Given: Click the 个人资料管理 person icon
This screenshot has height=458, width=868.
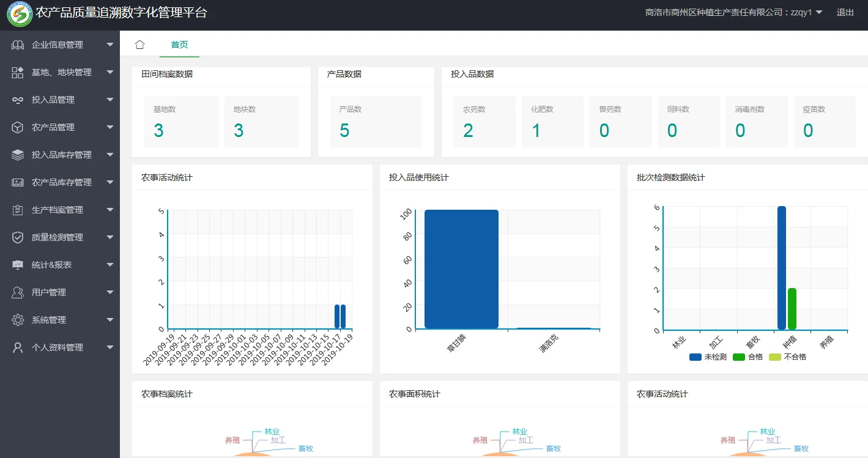Looking at the screenshot, I should (x=18, y=347).
